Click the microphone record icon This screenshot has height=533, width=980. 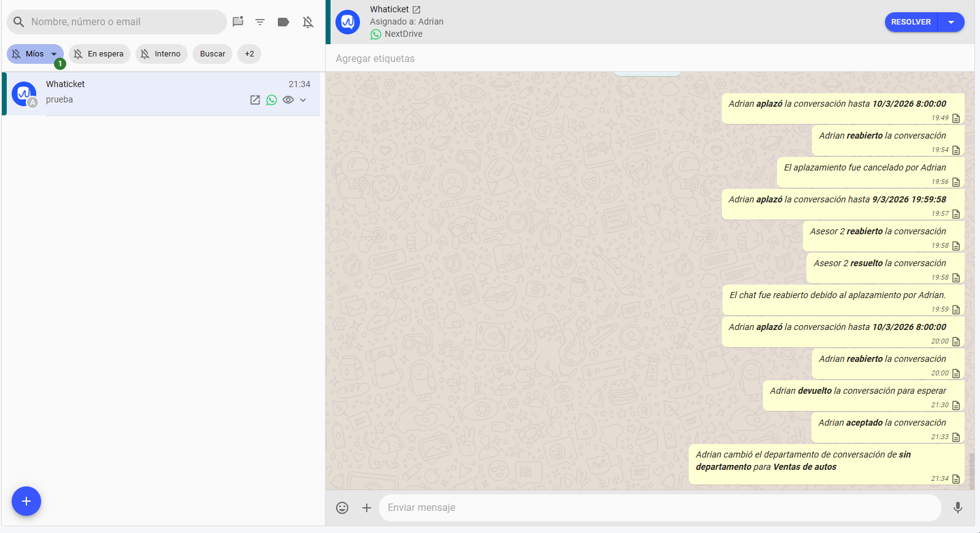coord(958,508)
